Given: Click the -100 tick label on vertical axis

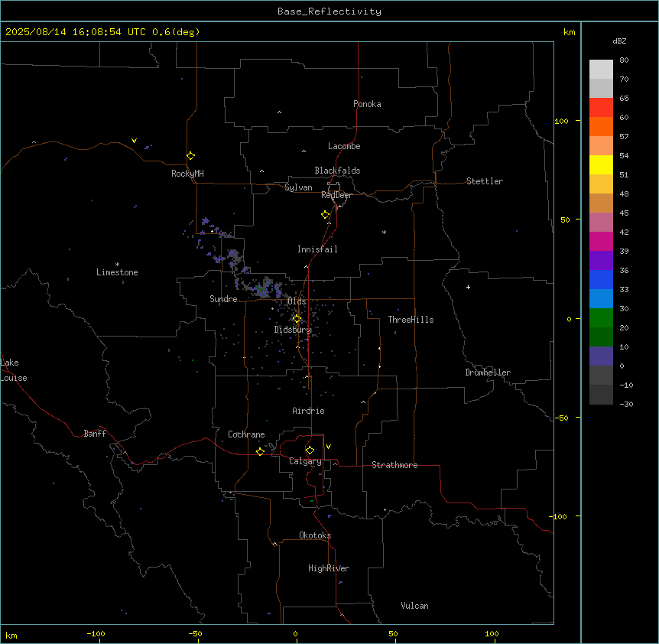Looking at the screenshot, I should click(x=559, y=516).
